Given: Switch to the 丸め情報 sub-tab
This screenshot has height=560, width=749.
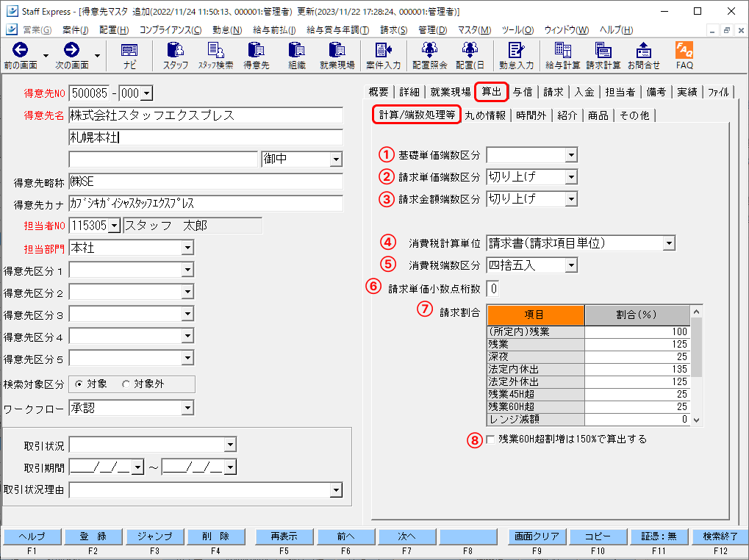Looking at the screenshot, I should pyautogui.click(x=485, y=115).
